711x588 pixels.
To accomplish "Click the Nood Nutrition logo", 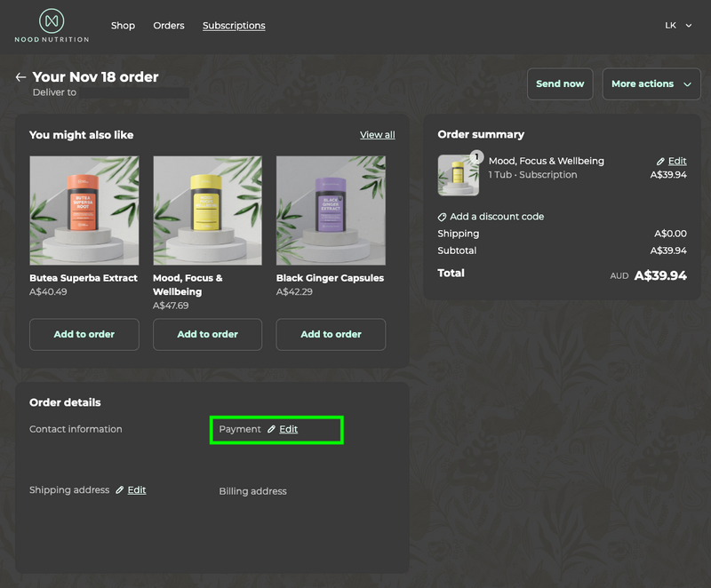I will click(52, 26).
